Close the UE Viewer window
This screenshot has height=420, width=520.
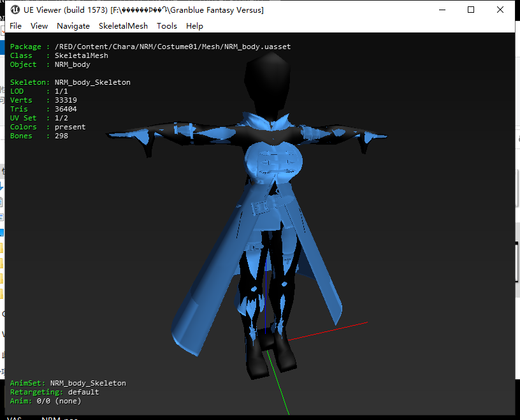(500, 10)
